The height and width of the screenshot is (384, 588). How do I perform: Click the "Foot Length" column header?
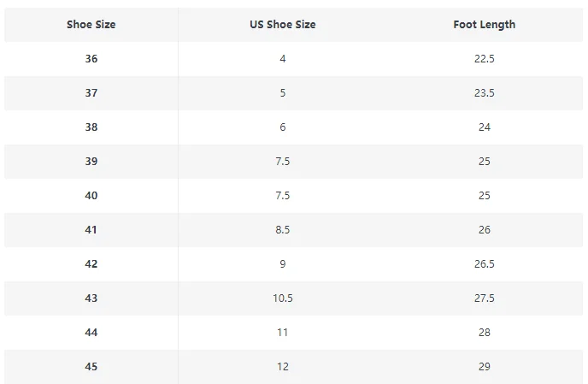tap(484, 25)
